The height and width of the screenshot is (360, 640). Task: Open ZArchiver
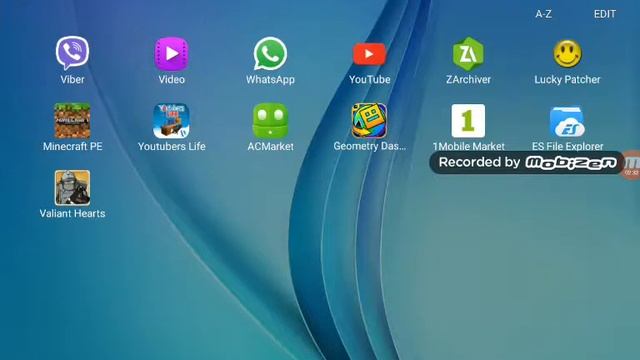coord(468,53)
